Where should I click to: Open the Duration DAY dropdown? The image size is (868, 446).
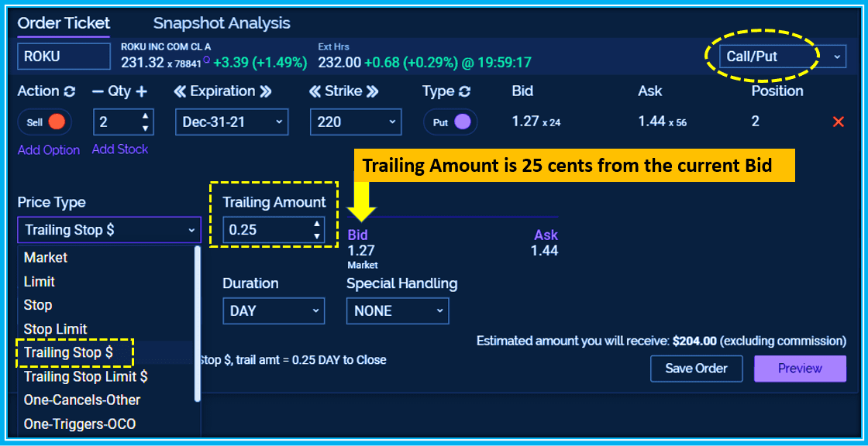274,310
